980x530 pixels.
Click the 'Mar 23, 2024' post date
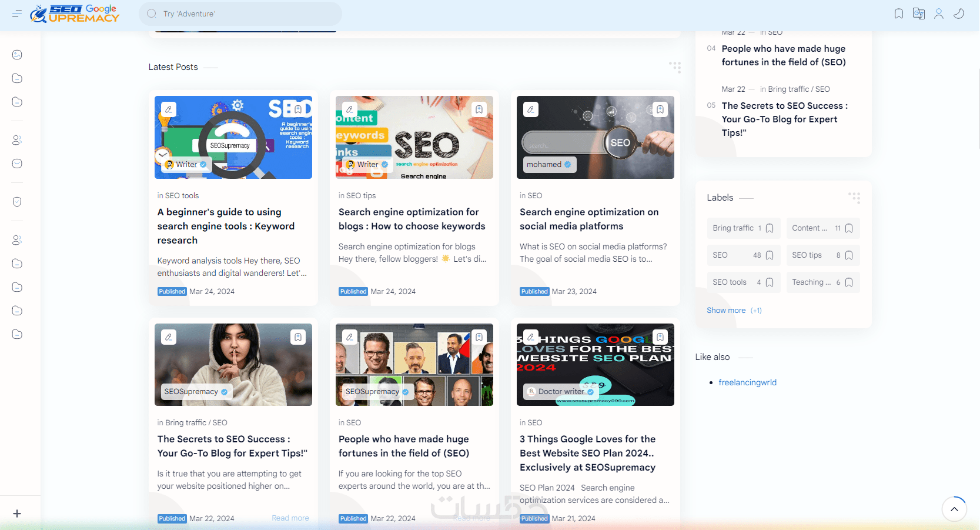tap(574, 292)
